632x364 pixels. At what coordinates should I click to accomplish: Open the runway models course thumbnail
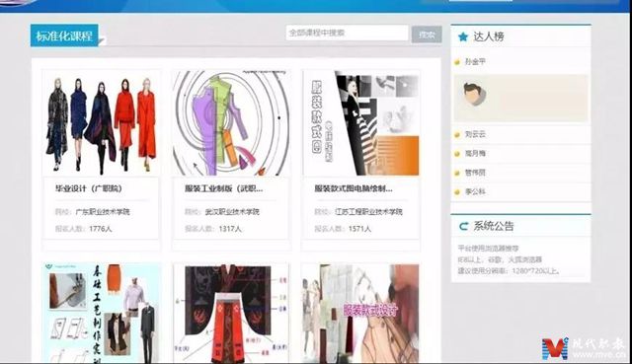pos(101,123)
